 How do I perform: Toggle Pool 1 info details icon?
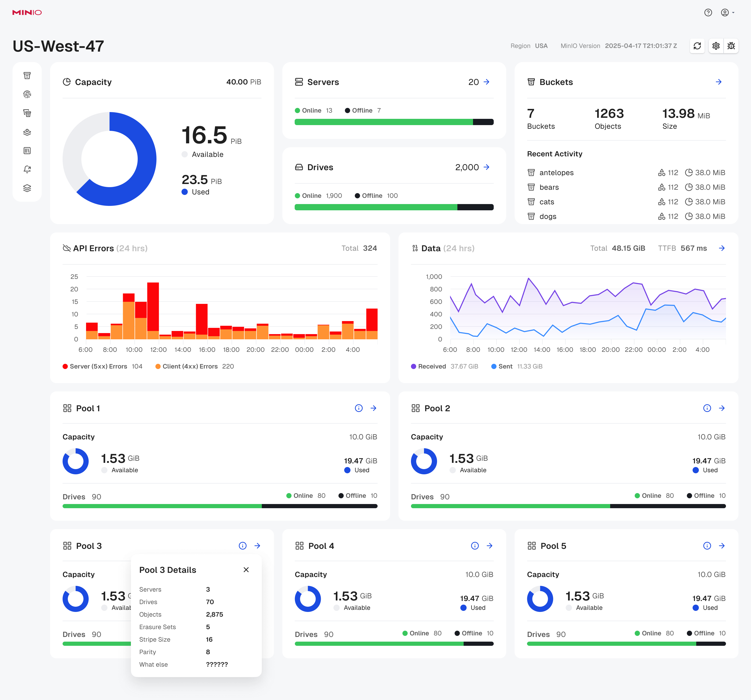(359, 408)
